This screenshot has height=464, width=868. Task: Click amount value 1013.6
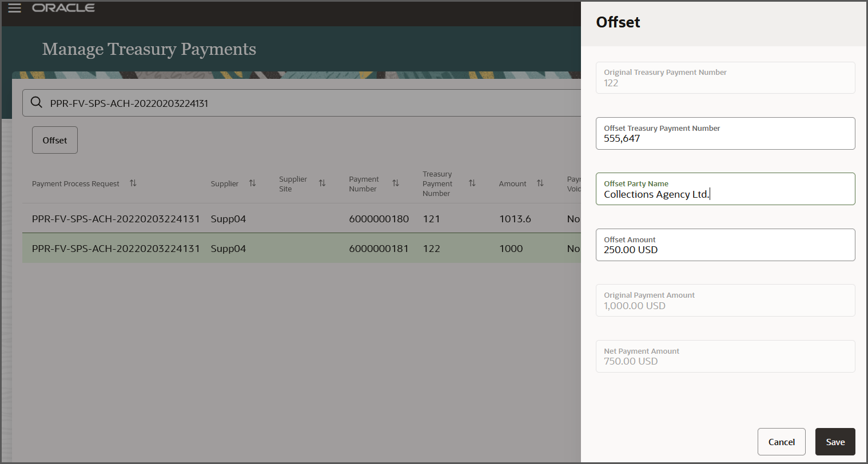(x=515, y=219)
